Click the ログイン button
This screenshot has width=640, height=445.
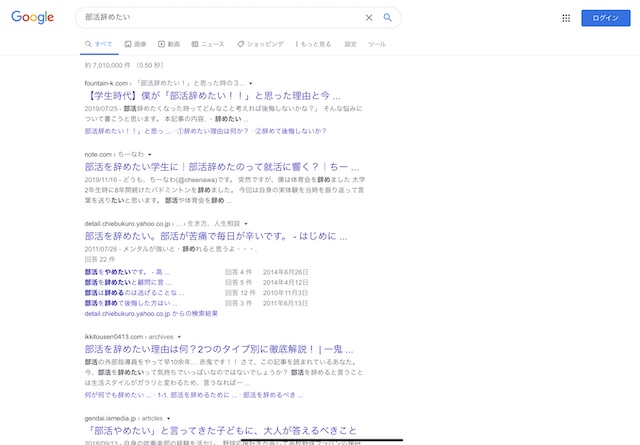pyautogui.click(x=606, y=18)
